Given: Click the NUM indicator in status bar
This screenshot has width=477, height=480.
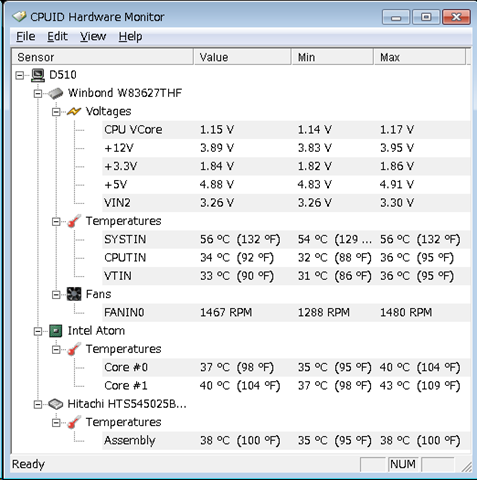Looking at the screenshot, I should click(403, 464).
